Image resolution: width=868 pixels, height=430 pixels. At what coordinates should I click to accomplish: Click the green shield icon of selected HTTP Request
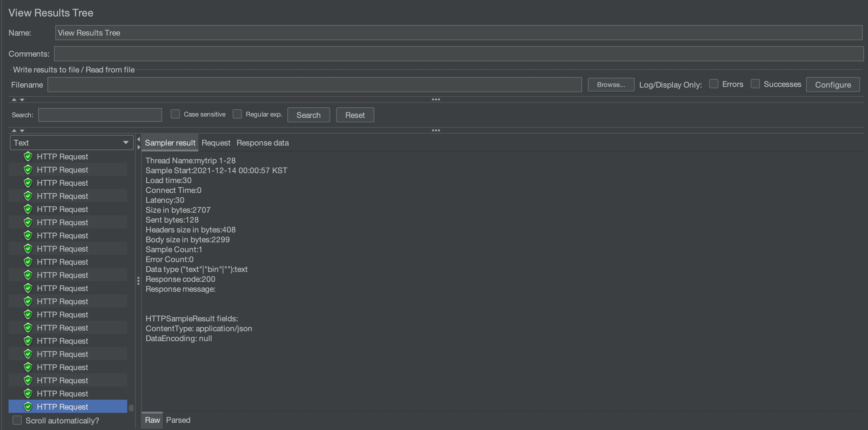pyautogui.click(x=28, y=406)
